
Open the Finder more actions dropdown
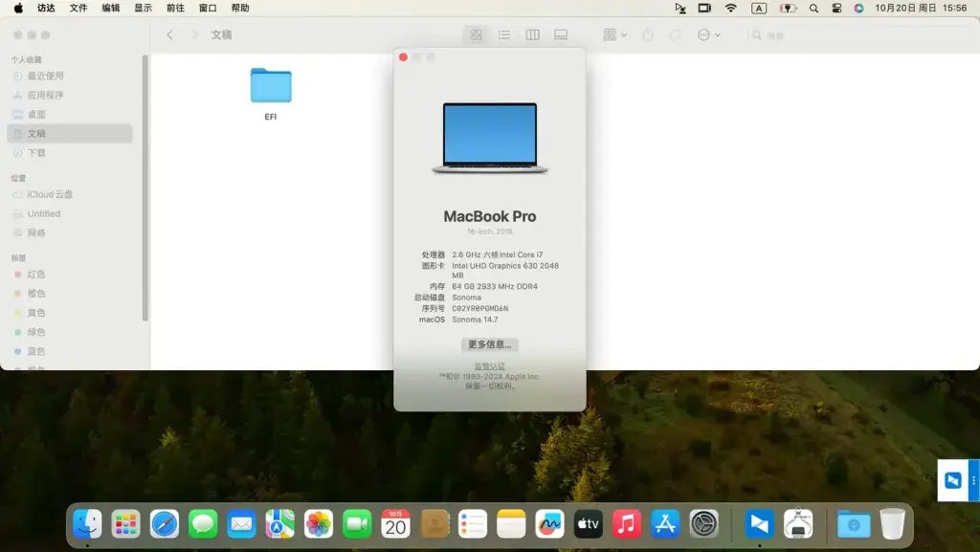[x=709, y=35]
